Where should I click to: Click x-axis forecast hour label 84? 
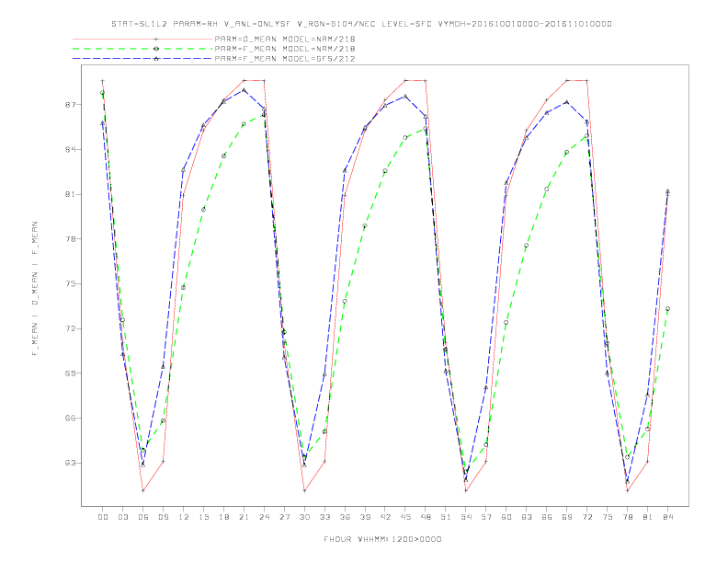pyautogui.click(x=667, y=517)
